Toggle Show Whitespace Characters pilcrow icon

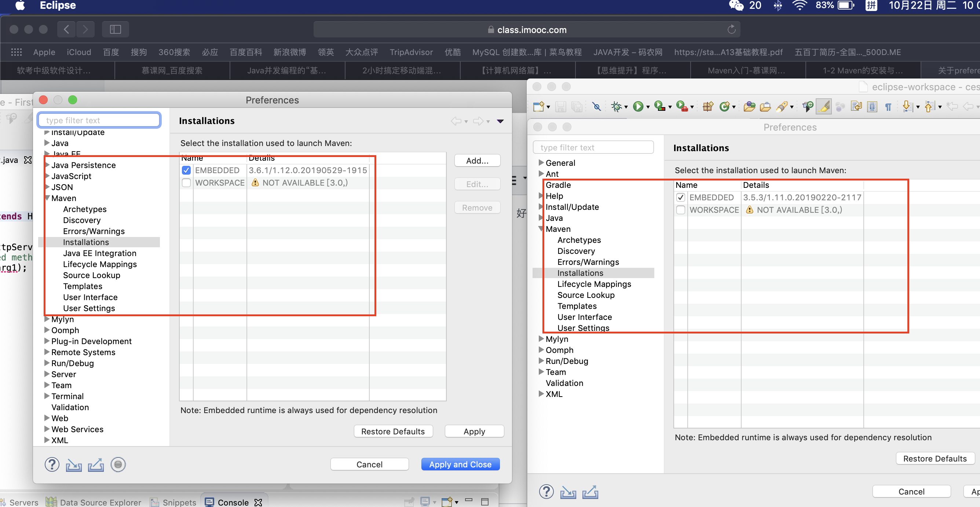(888, 107)
